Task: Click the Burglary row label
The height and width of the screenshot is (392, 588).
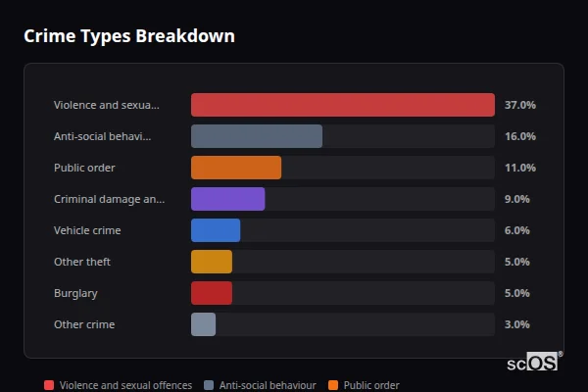Action: click(x=75, y=293)
